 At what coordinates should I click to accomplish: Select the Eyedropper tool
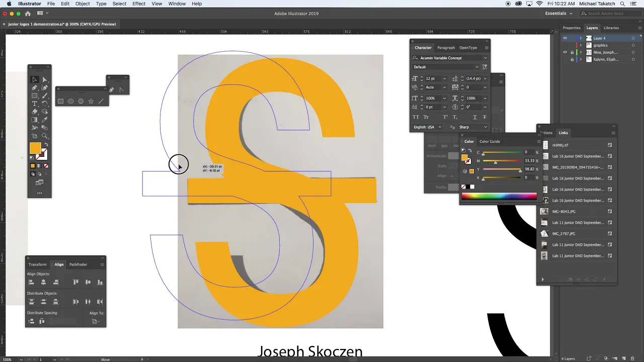click(x=45, y=120)
